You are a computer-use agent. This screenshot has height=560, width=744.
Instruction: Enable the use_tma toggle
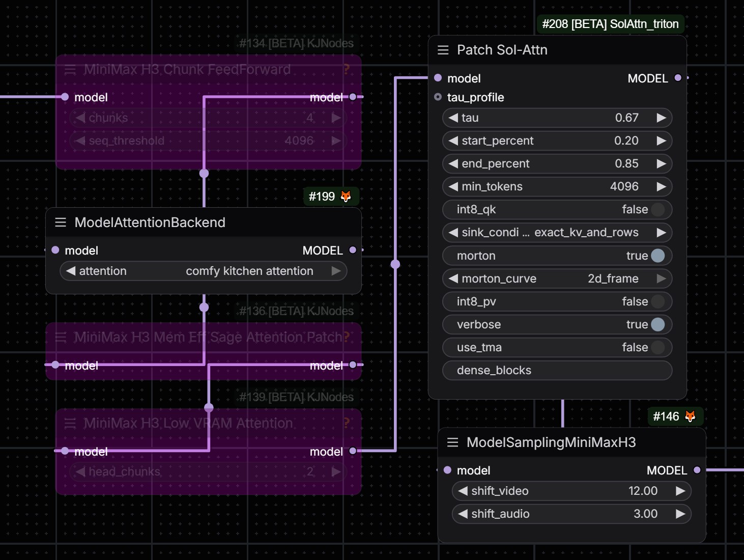[658, 347]
